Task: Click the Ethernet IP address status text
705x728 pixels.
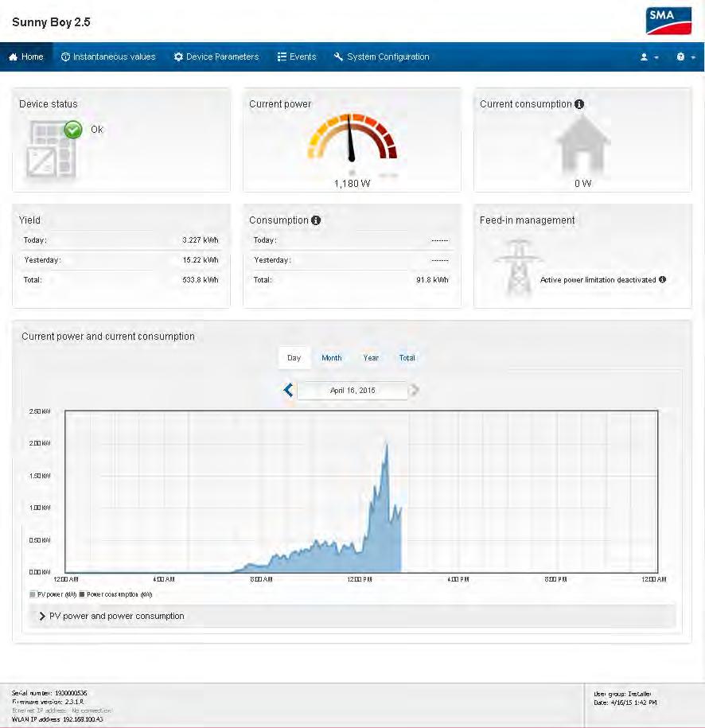Action: coord(62,710)
